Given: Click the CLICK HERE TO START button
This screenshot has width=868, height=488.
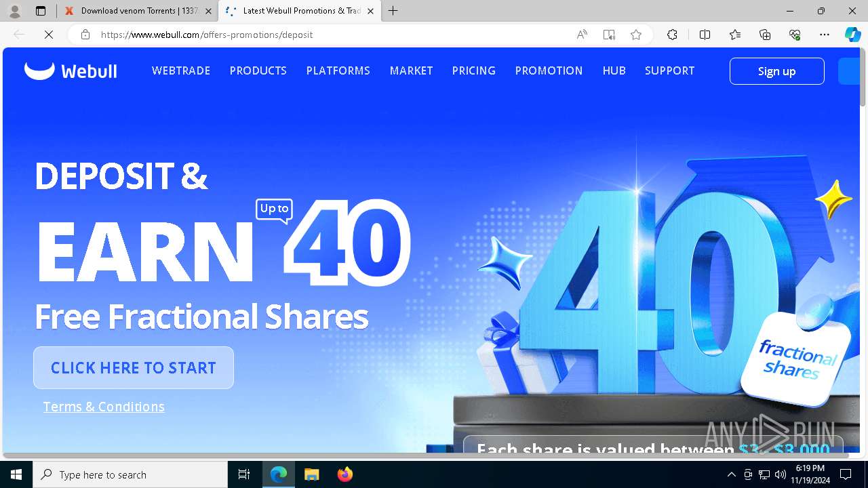Looking at the screenshot, I should (134, 368).
